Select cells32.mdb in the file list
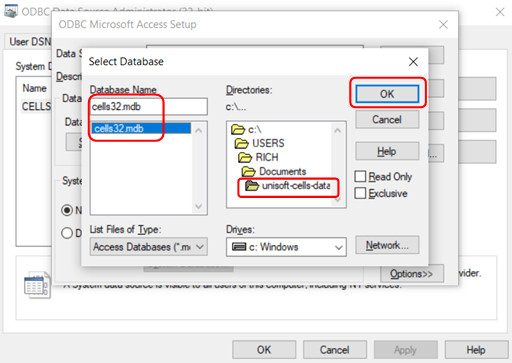 [141, 128]
